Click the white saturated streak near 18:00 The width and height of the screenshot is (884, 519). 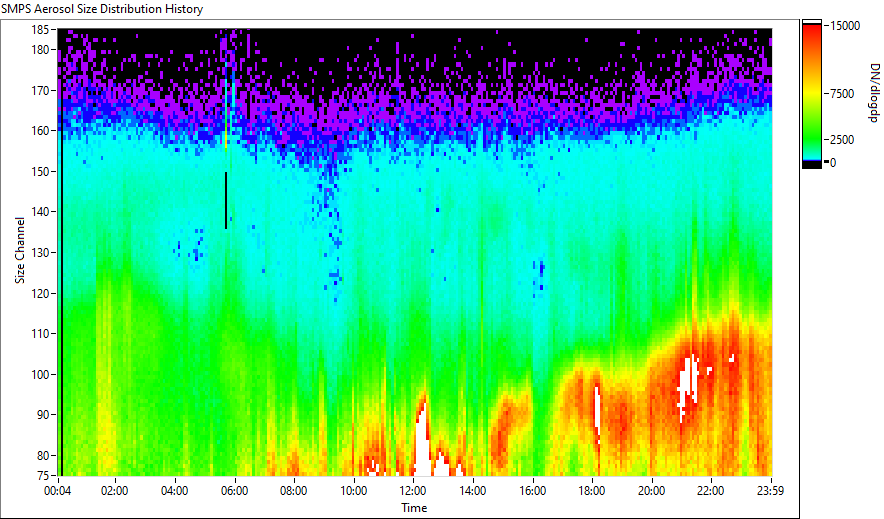coord(598,411)
